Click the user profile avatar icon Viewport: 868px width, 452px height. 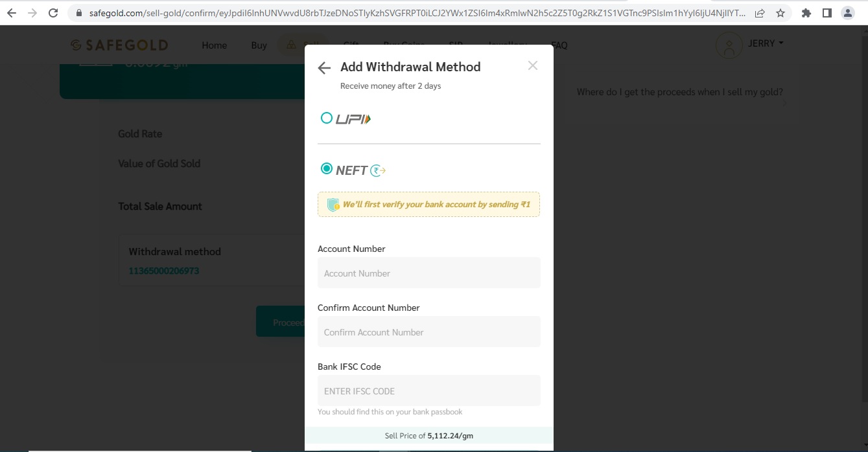tap(729, 45)
